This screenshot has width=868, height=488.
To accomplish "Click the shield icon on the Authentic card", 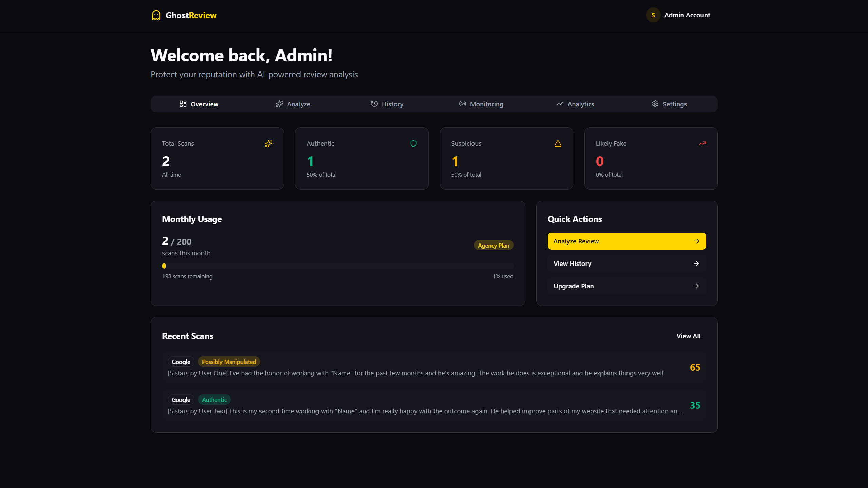I will click(x=413, y=143).
